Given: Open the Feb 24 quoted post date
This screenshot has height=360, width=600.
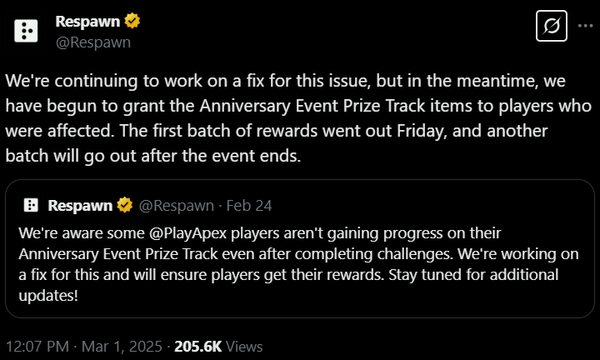Looking at the screenshot, I should tap(249, 205).
